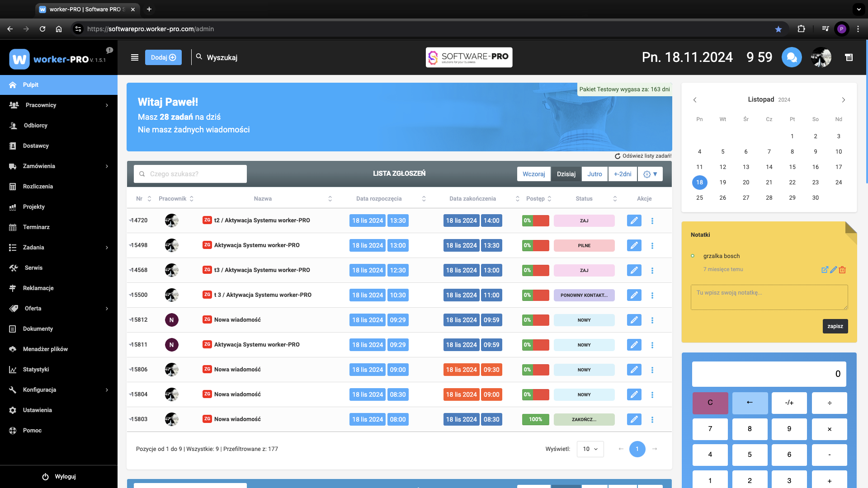Screen dimensions: 868x488
Task: Open three-dot actions menu for task 15498
Action: (x=652, y=246)
